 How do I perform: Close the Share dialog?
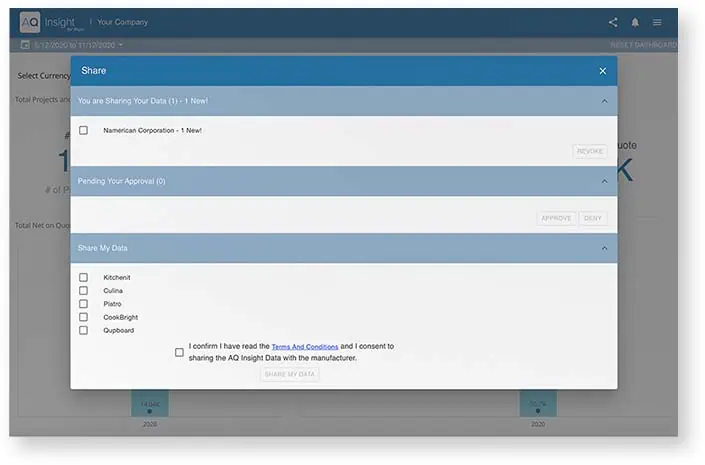602,71
